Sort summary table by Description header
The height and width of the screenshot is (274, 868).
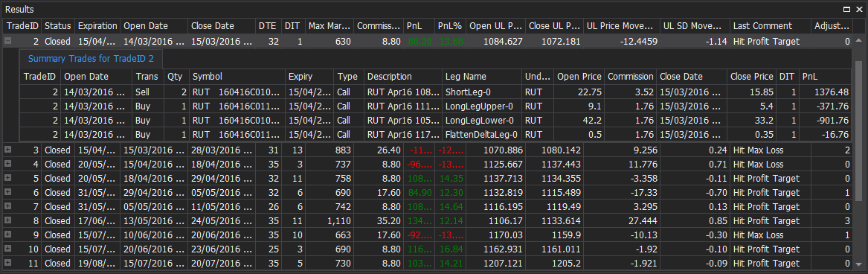click(402, 77)
